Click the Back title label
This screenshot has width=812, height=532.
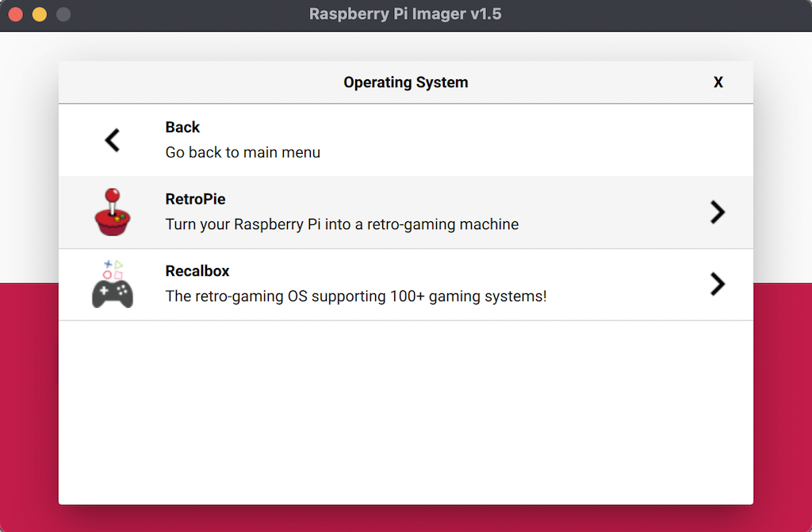coord(182,127)
